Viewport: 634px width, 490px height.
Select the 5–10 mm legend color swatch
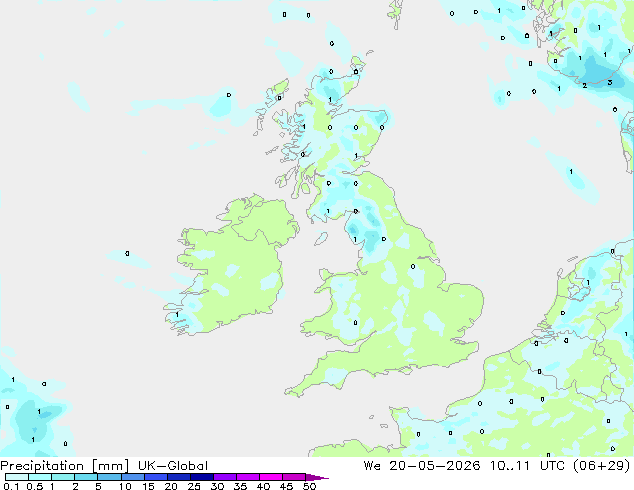109,477
